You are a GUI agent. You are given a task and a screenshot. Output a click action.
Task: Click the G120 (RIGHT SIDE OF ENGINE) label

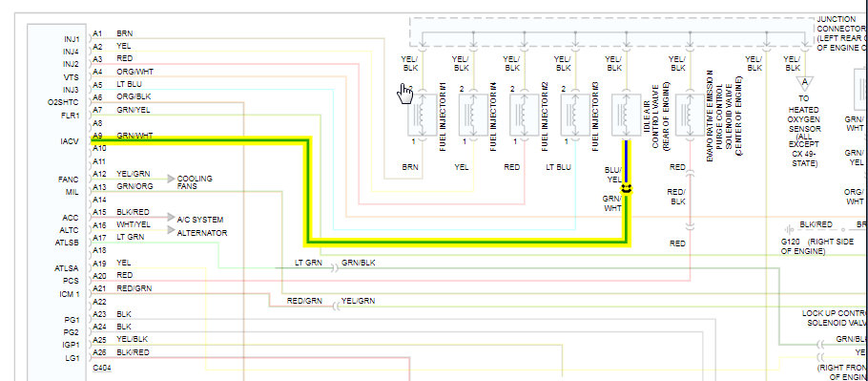click(816, 246)
